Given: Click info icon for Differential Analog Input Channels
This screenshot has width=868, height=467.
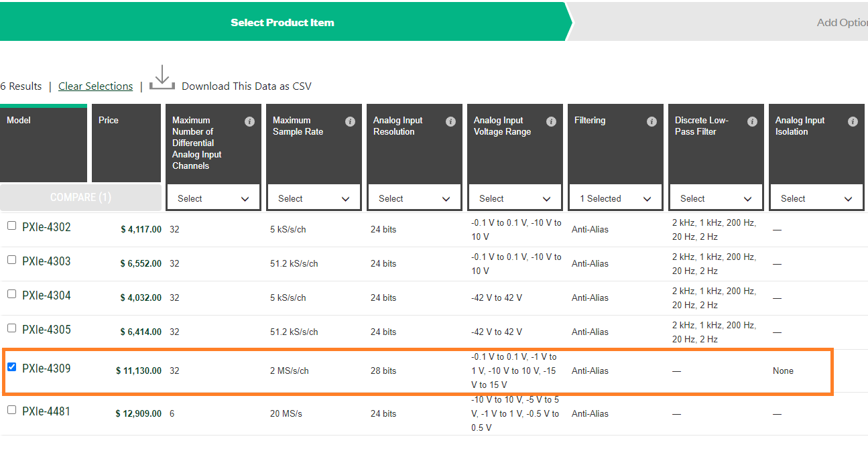Looking at the screenshot, I should point(249,121).
